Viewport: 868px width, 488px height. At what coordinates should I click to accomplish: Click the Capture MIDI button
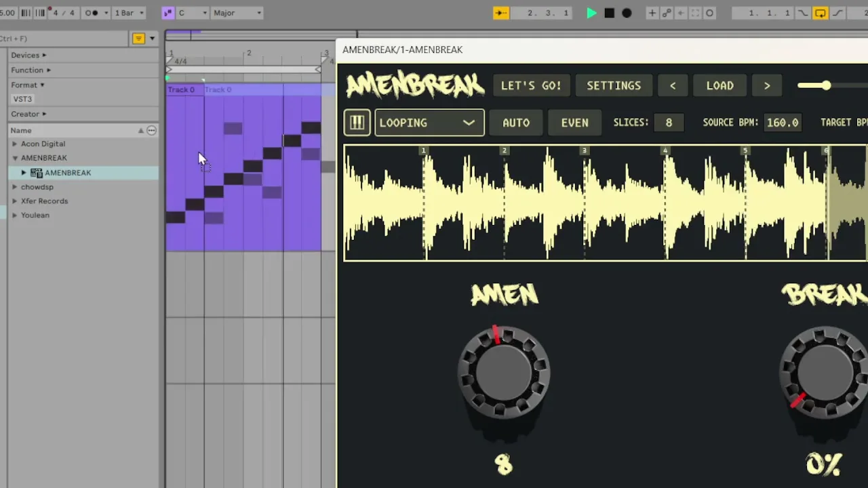tap(695, 13)
